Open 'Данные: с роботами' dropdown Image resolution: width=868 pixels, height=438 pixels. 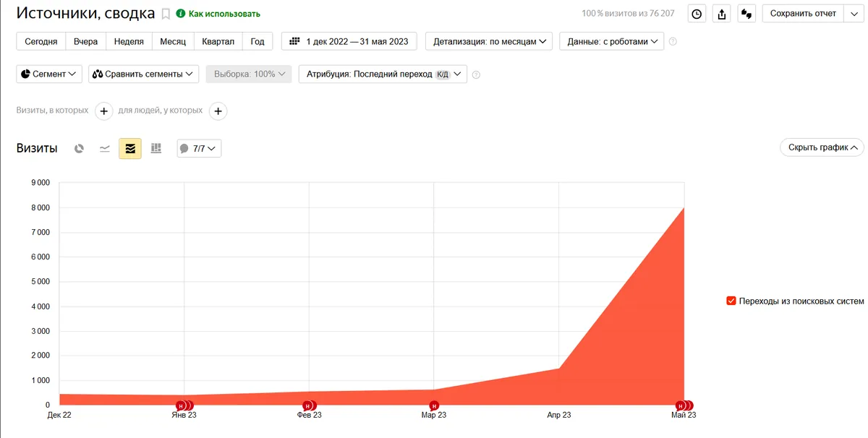pyautogui.click(x=611, y=41)
